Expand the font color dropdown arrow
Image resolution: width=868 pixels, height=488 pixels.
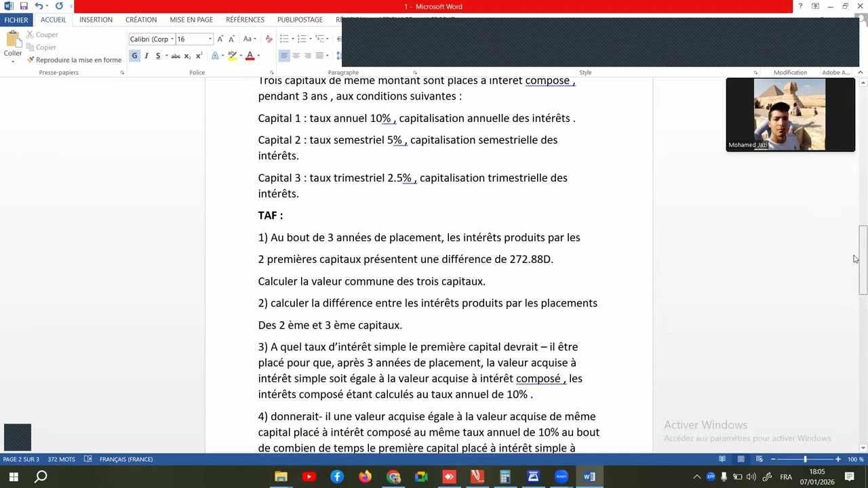click(258, 56)
